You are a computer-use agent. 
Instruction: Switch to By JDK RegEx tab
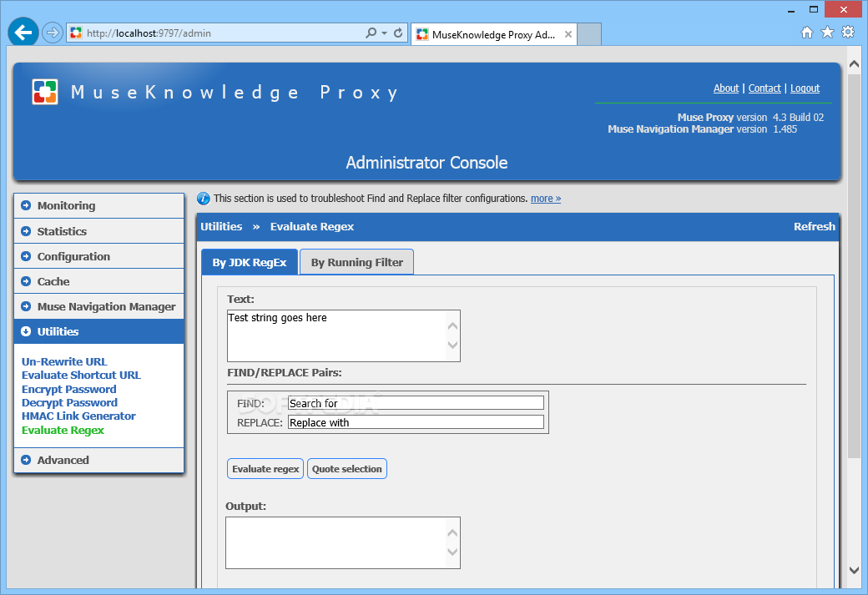(x=249, y=262)
